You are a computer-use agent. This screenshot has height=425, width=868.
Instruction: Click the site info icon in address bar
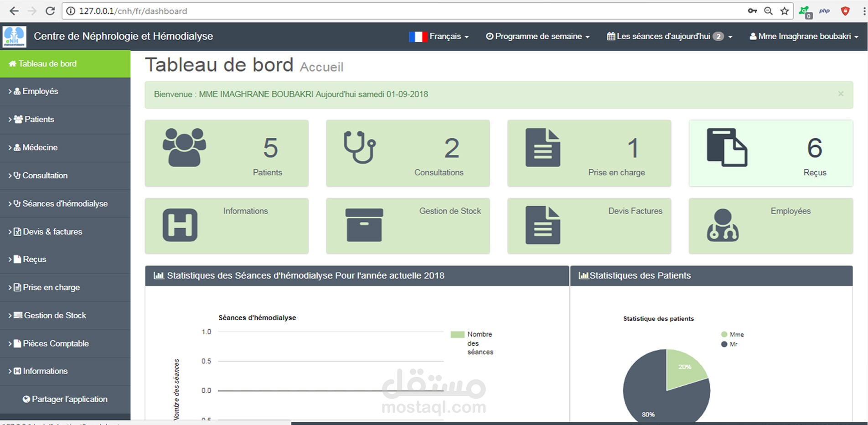click(71, 11)
